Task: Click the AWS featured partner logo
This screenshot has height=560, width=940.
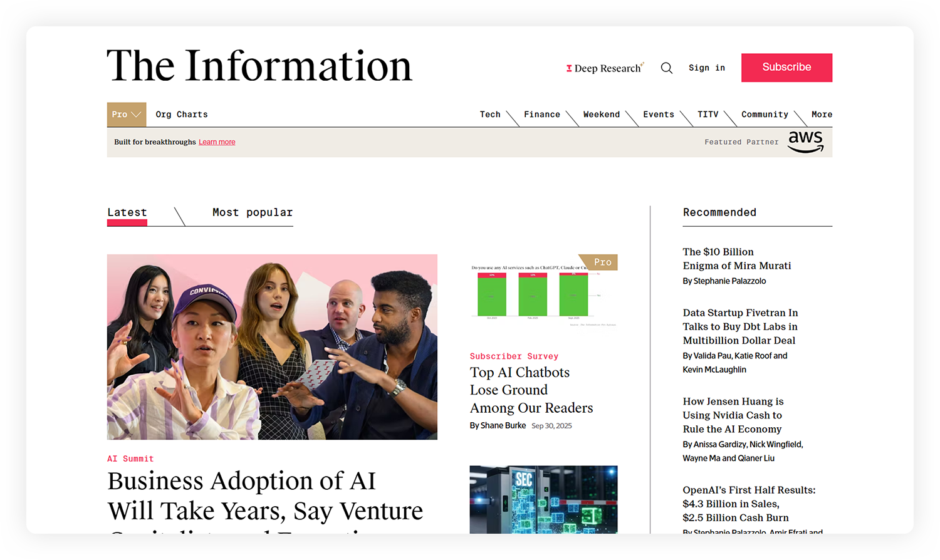Action: tap(805, 142)
